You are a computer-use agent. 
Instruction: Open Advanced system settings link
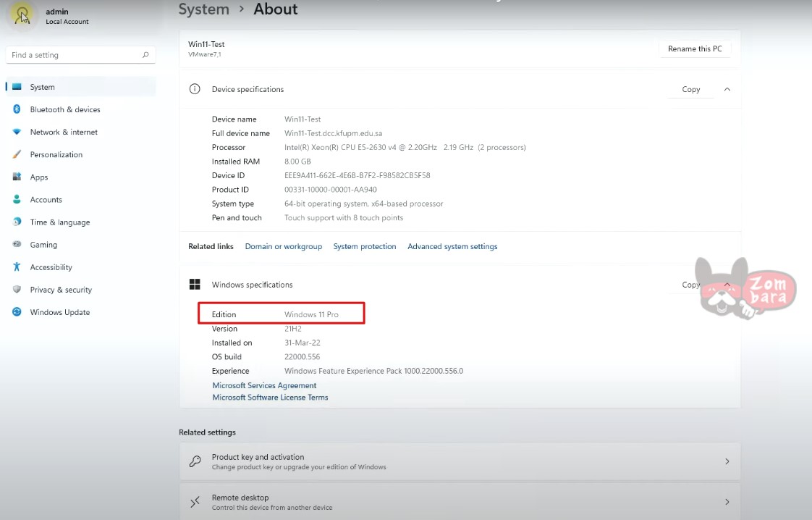pyautogui.click(x=452, y=246)
